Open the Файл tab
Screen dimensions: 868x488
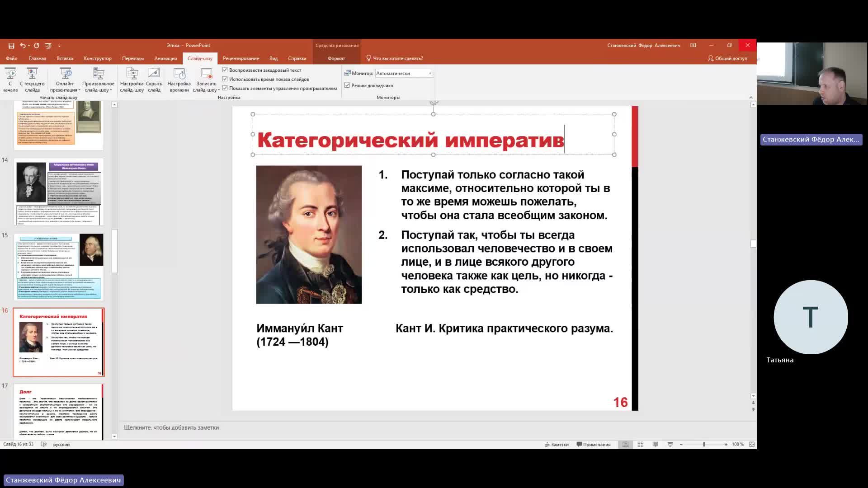tap(12, 58)
